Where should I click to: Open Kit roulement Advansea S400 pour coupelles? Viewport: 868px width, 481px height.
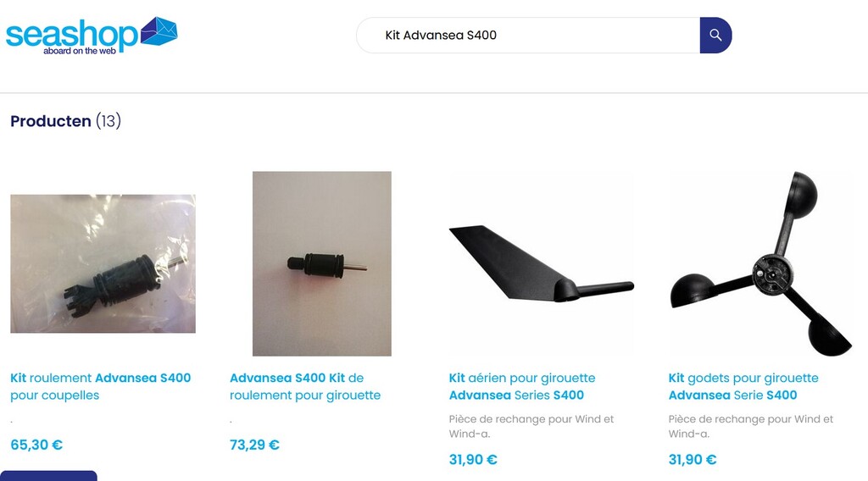click(101, 386)
